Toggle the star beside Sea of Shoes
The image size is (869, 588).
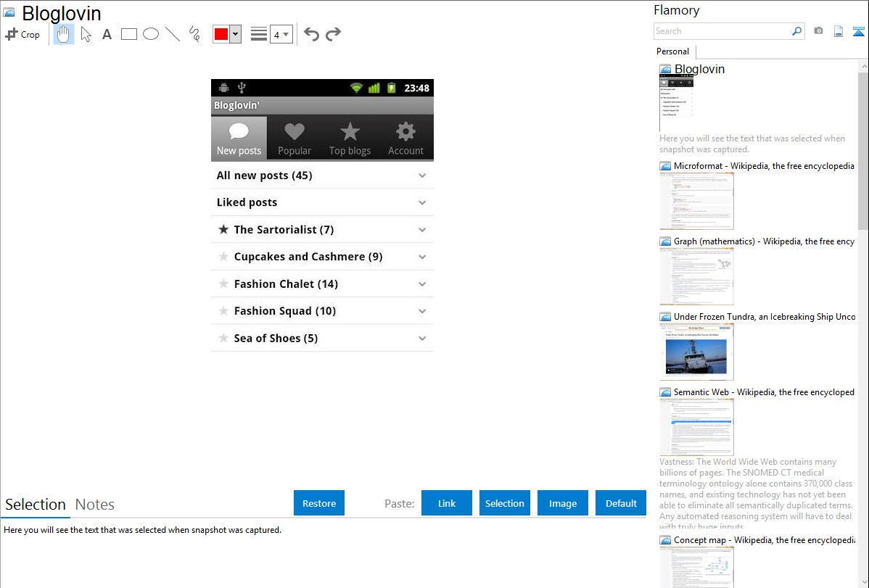point(223,338)
